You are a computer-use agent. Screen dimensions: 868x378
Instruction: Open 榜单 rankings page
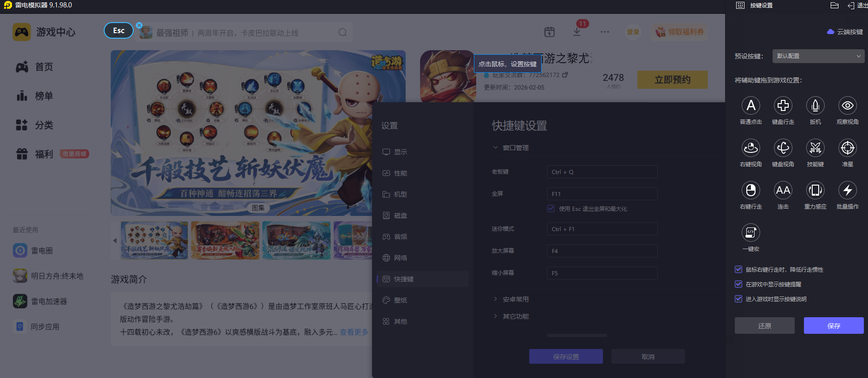[35, 96]
